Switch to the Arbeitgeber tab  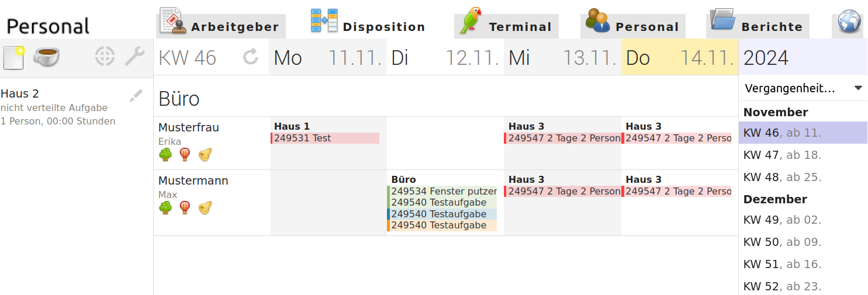point(221,25)
